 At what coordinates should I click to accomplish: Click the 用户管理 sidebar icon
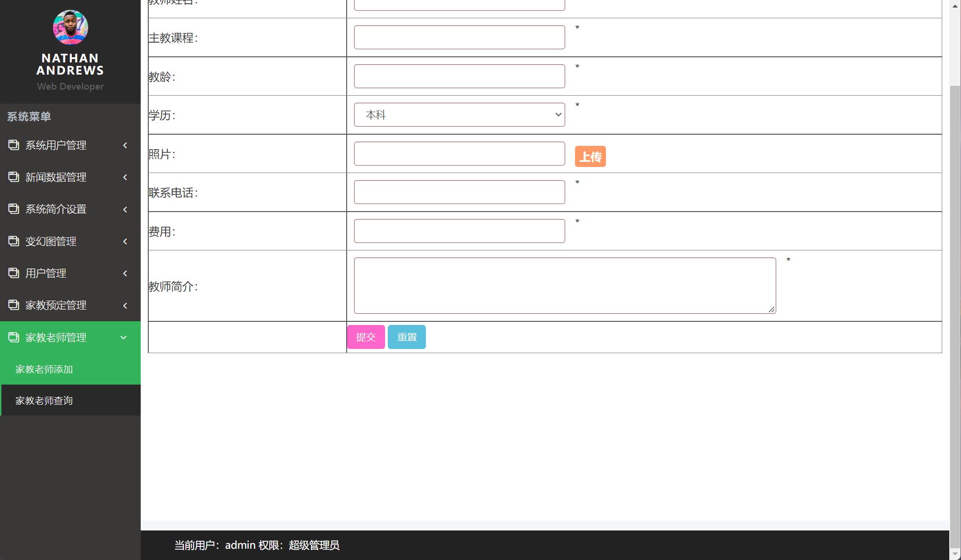click(x=14, y=273)
